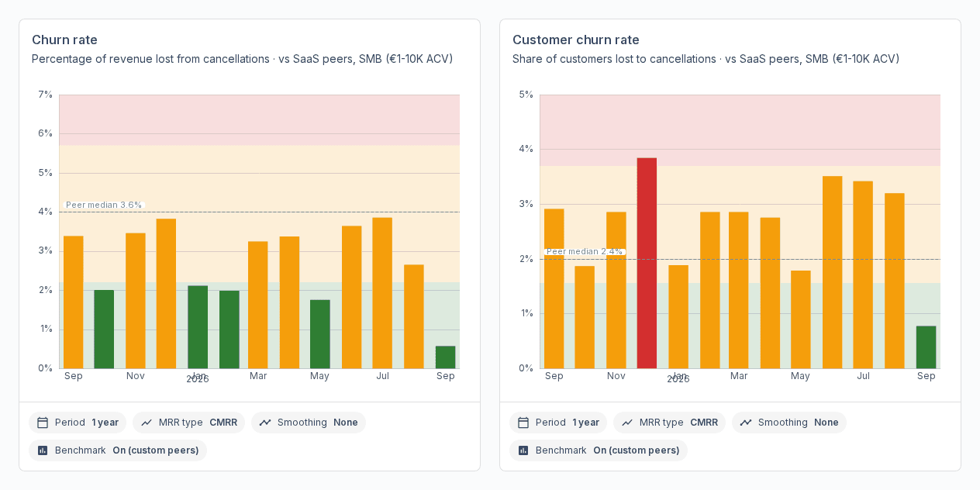Click the 'Peer median 3.6%' label

[x=104, y=205]
